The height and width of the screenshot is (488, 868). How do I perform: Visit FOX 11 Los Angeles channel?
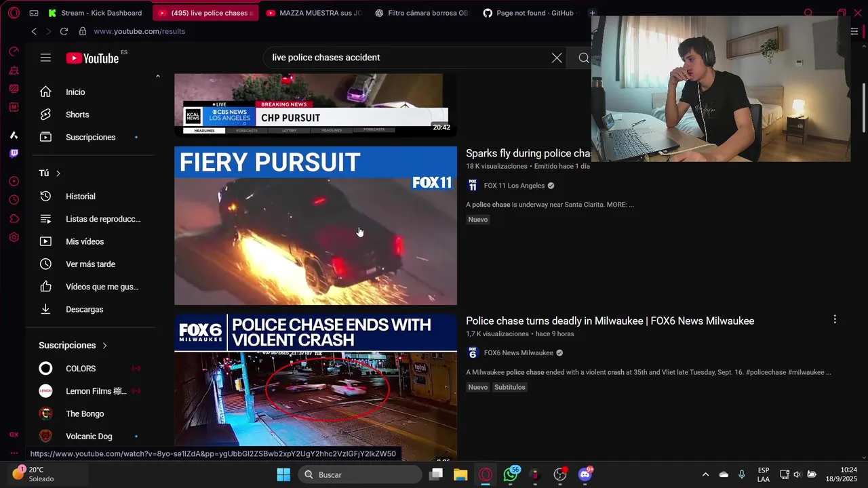click(514, 186)
